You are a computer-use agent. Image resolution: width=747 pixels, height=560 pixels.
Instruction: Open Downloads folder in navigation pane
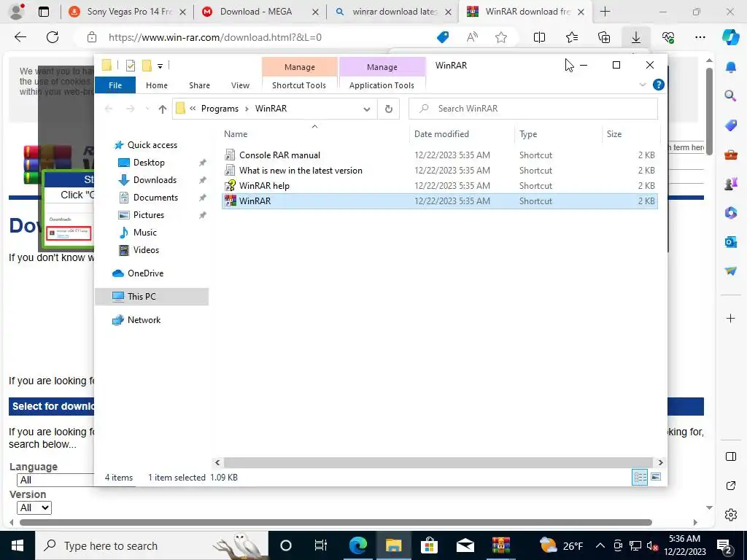pyautogui.click(x=155, y=180)
